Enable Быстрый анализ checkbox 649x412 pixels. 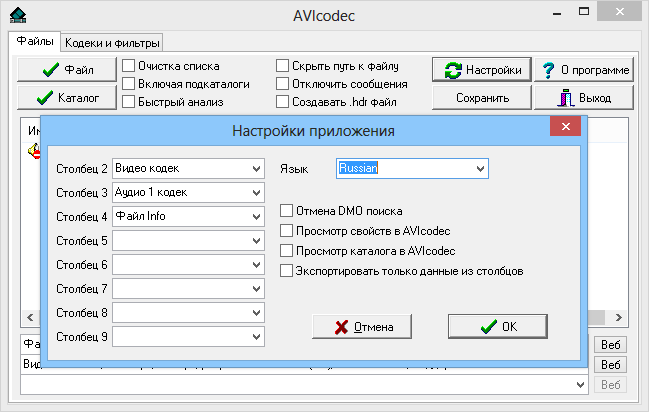129,101
